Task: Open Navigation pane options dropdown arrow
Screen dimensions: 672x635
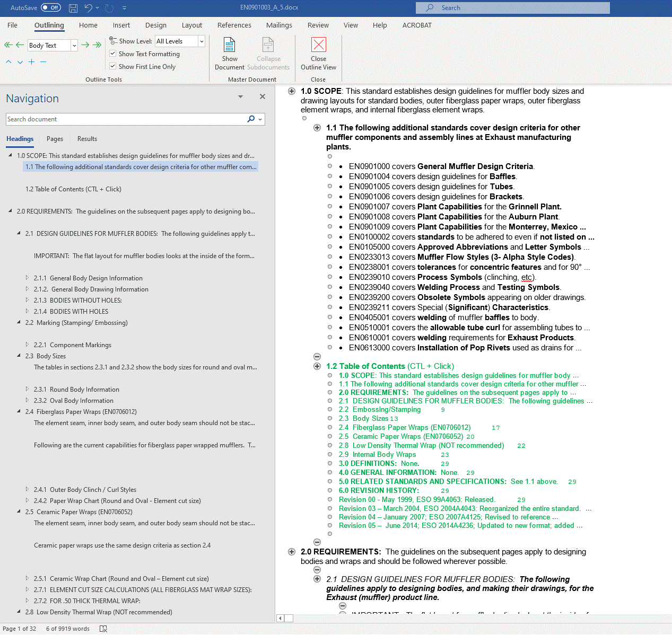Action: click(x=240, y=96)
